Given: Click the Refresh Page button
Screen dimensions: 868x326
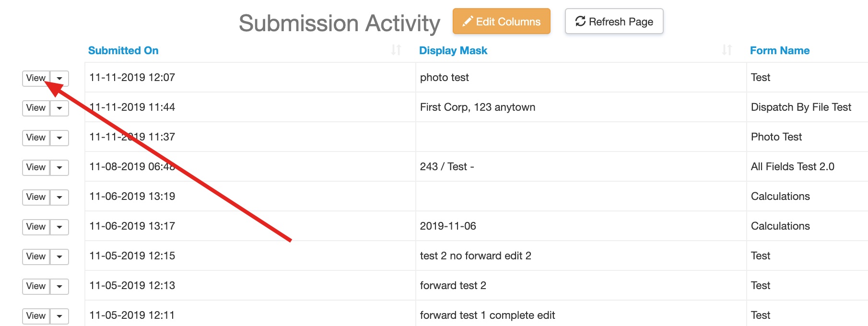Looking at the screenshot, I should tap(614, 22).
